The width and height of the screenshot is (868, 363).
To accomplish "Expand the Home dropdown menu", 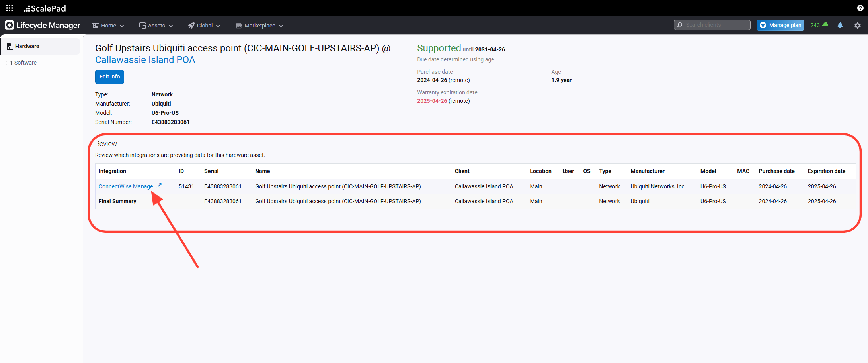I will click(108, 26).
